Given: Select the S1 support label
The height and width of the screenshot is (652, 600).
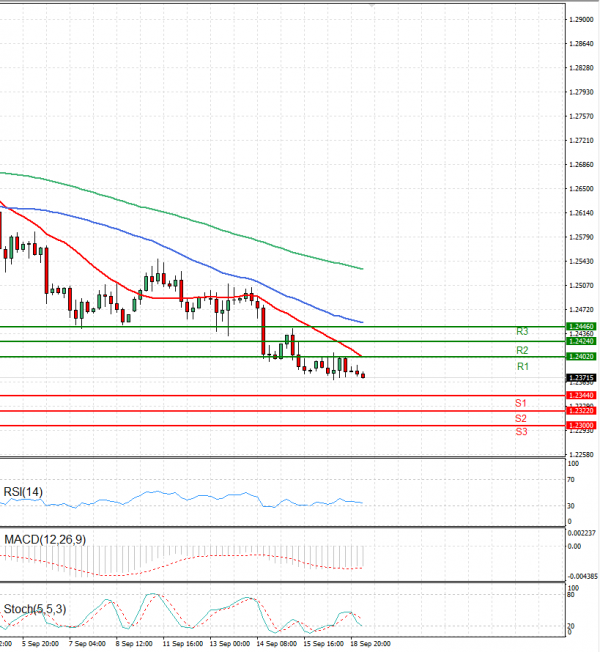Looking at the screenshot, I should pos(521,403).
